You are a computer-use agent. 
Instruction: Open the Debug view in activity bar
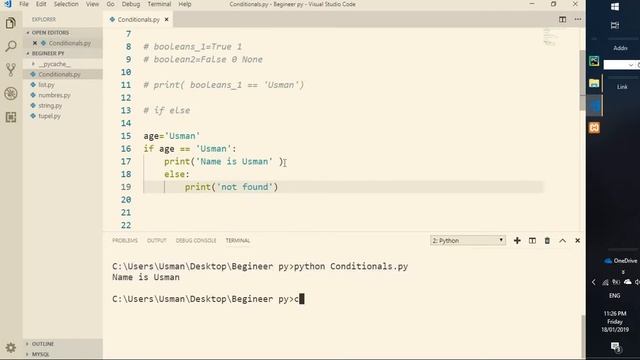[x=11, y=93]
